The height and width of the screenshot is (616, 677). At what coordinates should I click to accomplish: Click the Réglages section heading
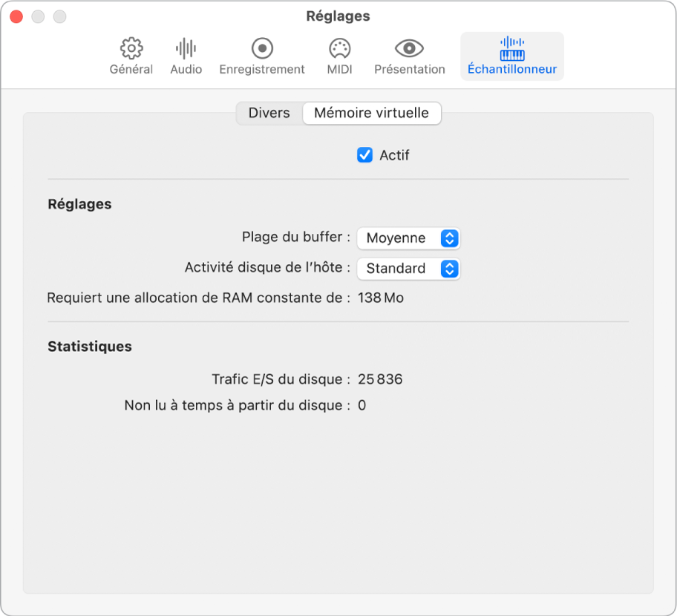click(x=80, y=204)
